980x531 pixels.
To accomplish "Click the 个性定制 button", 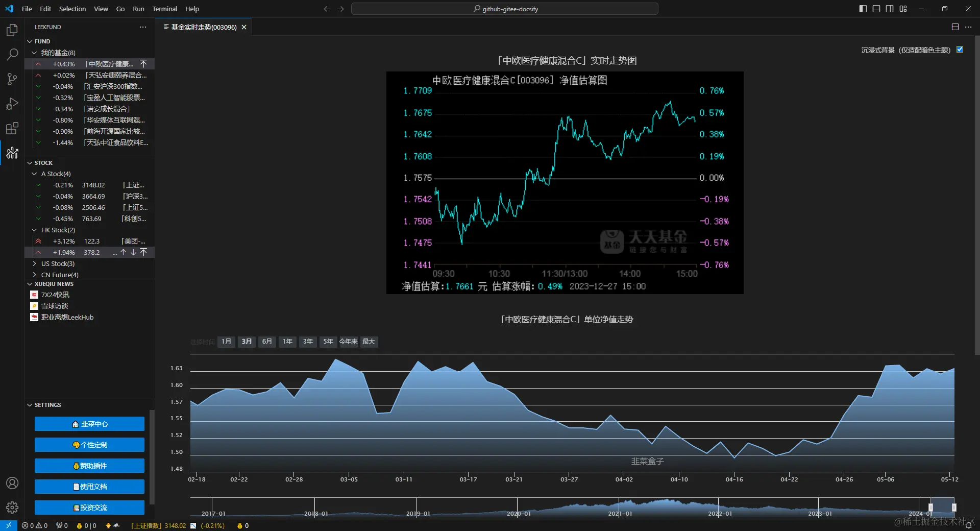I will (89, 445).
